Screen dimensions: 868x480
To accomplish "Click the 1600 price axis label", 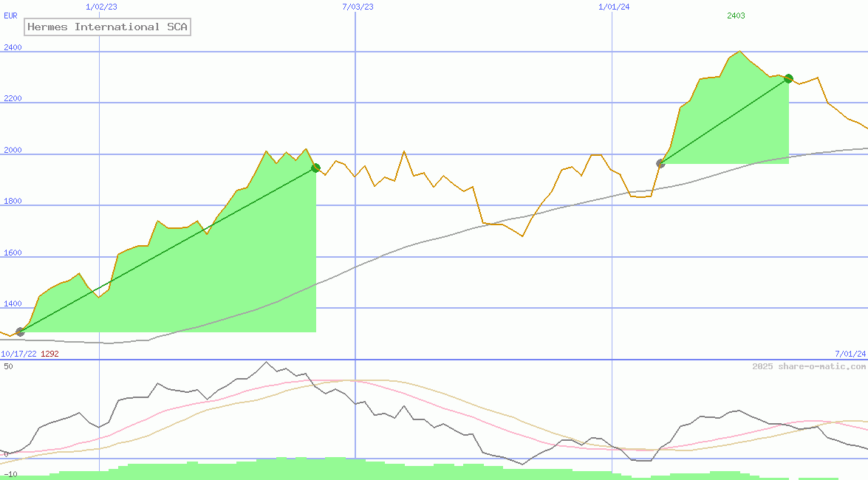I will point(13,253).
